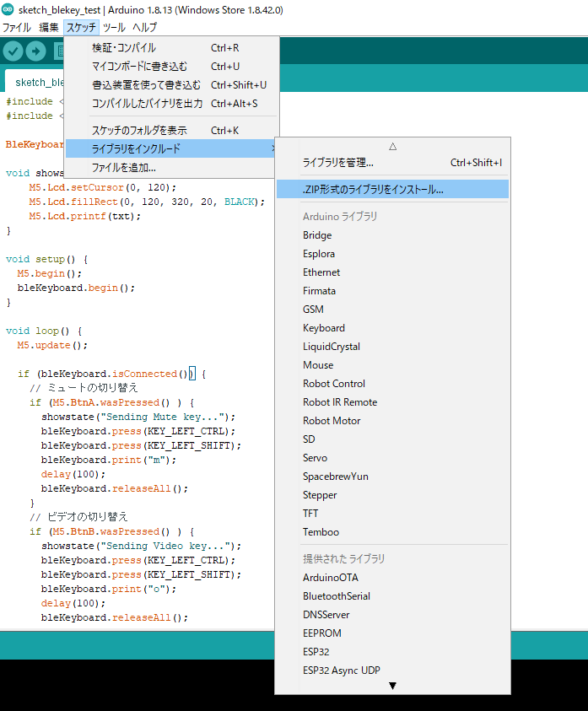Choose スケッチのフォルダを表示
The height and width of the screenshot is (711, 588).
coord(171,131)
